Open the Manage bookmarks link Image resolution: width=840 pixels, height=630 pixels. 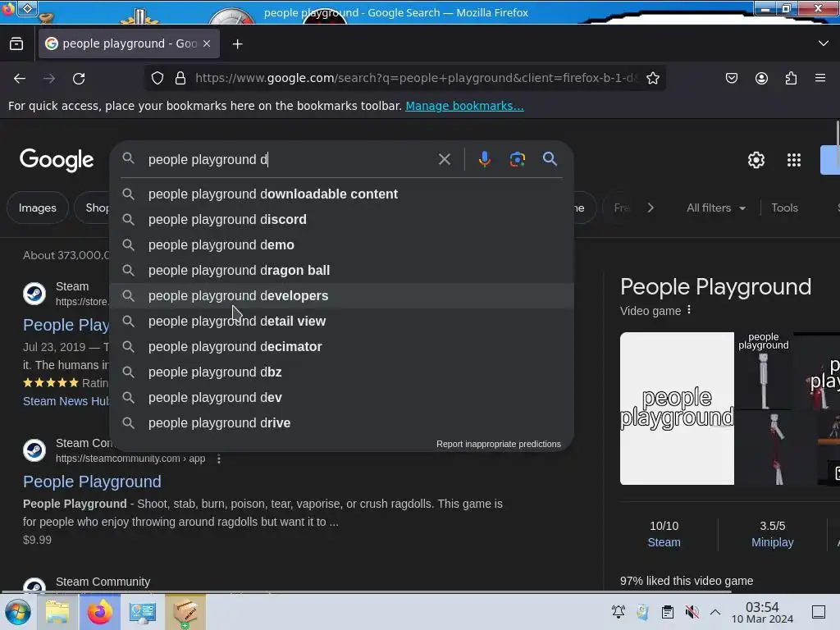[464, 106]
